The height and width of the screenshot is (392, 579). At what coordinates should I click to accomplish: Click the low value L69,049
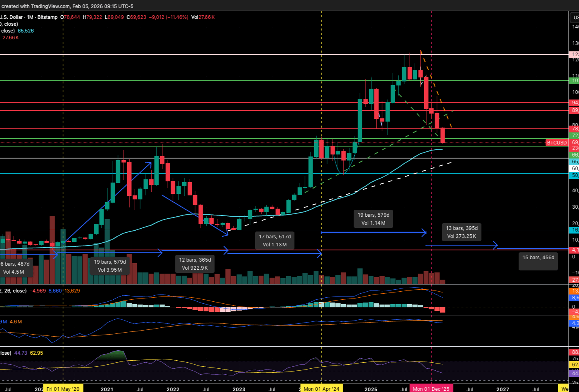click(114, 17)
